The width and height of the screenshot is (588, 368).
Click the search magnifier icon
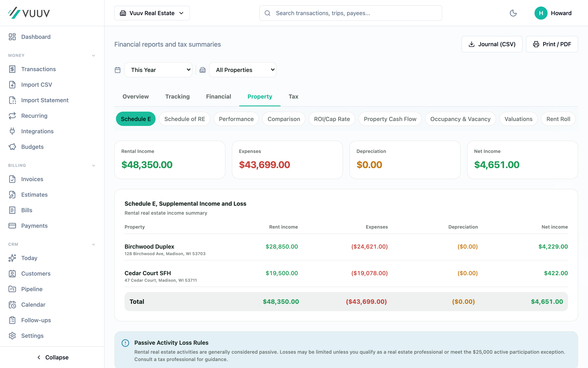click(267, 13)
